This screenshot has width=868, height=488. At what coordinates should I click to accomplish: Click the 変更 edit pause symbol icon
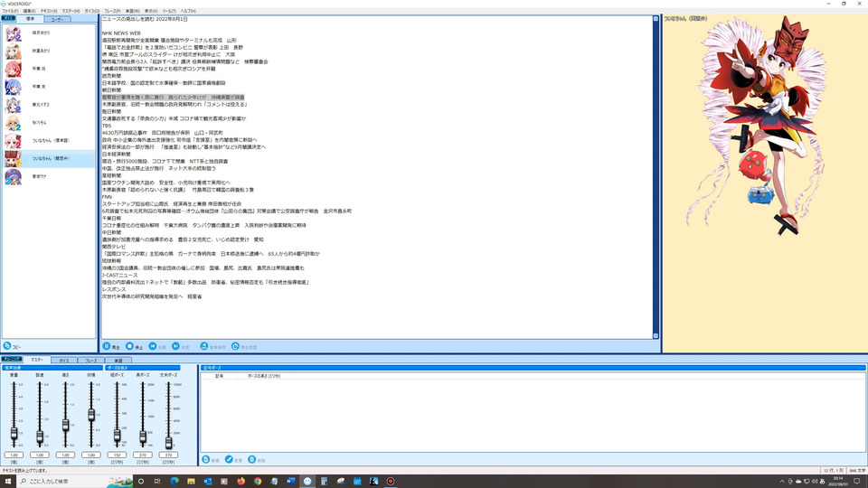pyautogui.click(x=229, y=459)
